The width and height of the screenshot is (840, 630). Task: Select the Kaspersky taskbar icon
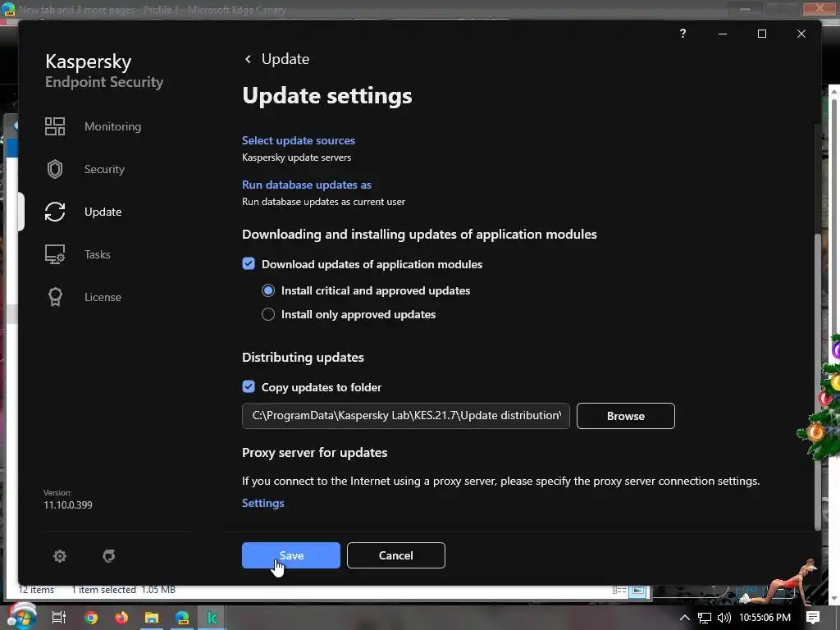(212, 617)
